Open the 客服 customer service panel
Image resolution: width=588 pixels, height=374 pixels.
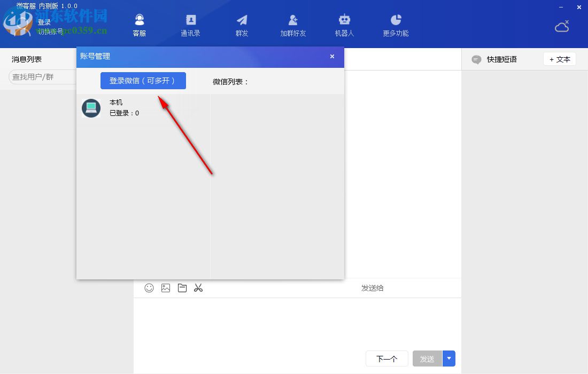139,24
